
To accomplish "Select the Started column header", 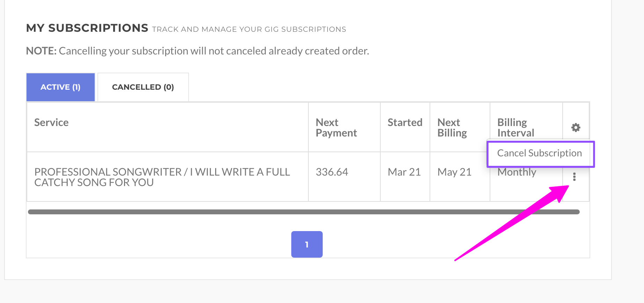I will [405, 123].
